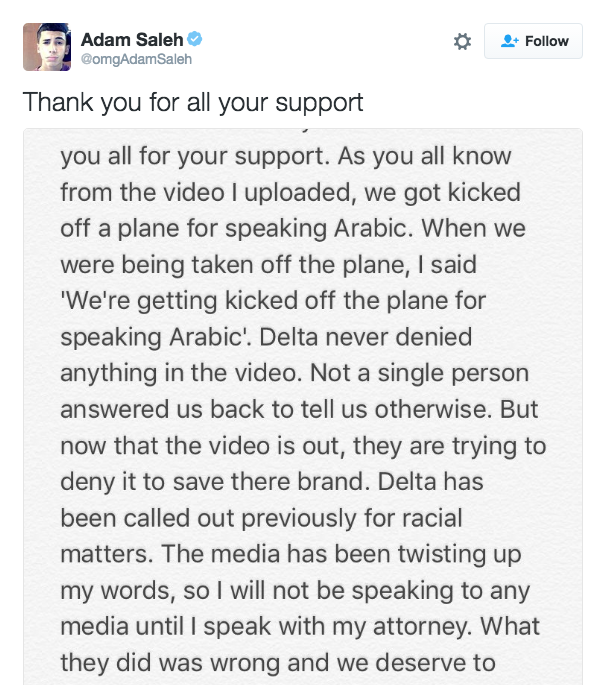
Task: Visit the @omgAdamSaleh handle link
Action: point(136,59)
